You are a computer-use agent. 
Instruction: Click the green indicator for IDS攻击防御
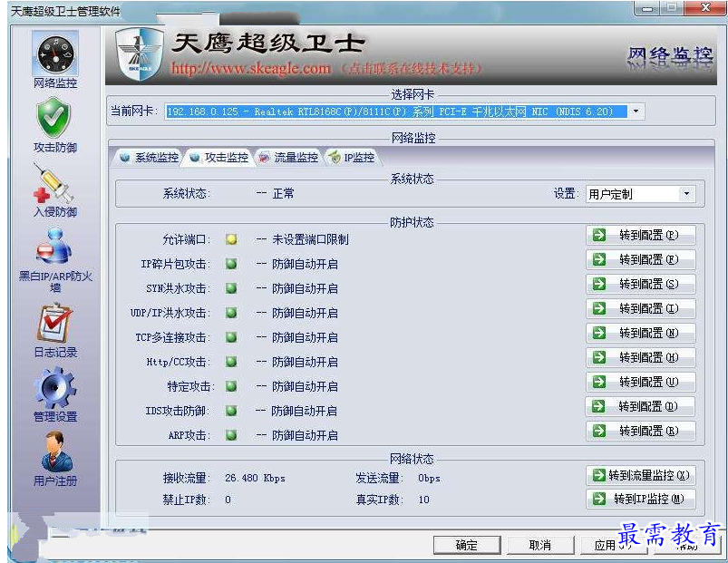231,411
